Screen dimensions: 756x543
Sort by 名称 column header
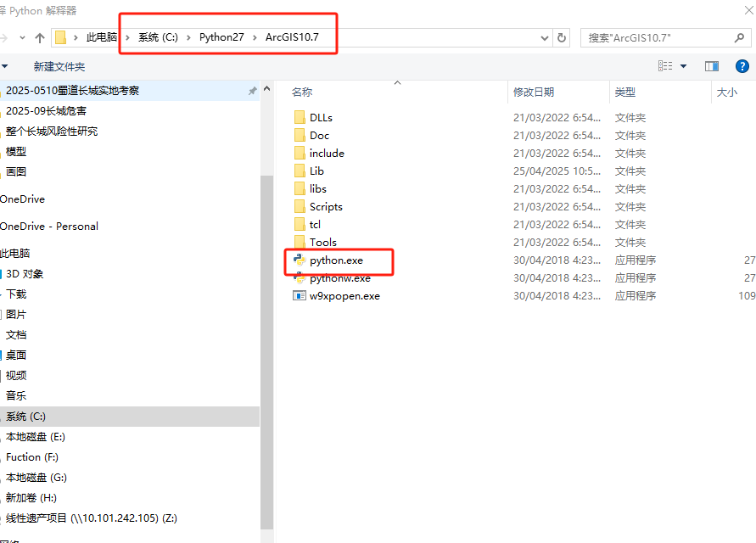point(302,92)
